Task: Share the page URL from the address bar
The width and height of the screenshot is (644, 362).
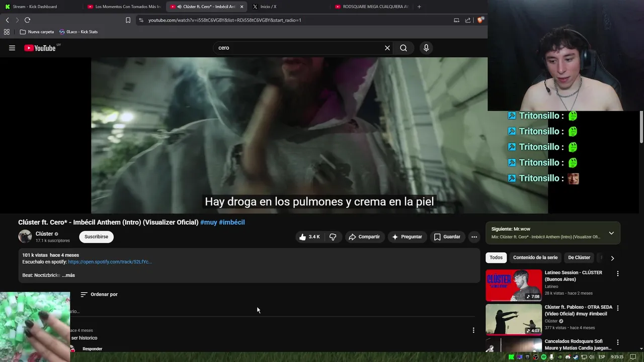Action: [x=468, y=20]
